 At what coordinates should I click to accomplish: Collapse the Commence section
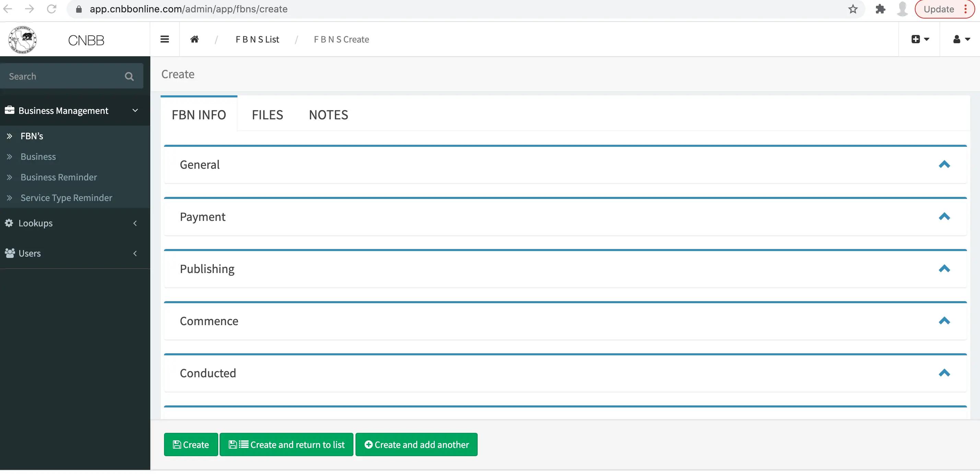[945, 321]
